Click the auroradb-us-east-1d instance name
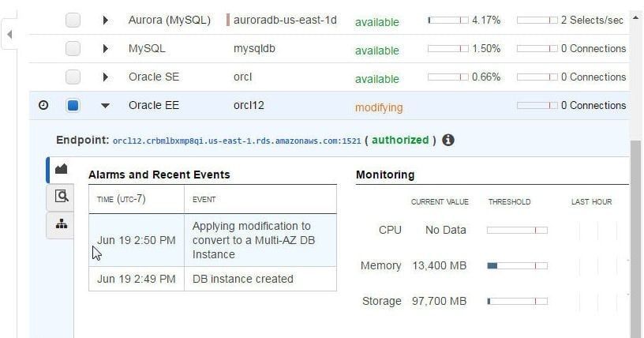The width and height of the screenshot is (644, 338). tap(285, 21)
